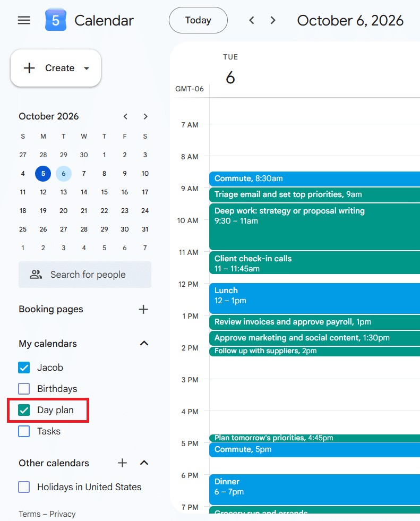
Task: Select October 31 in mini calendar
Action: click(145, 229)
